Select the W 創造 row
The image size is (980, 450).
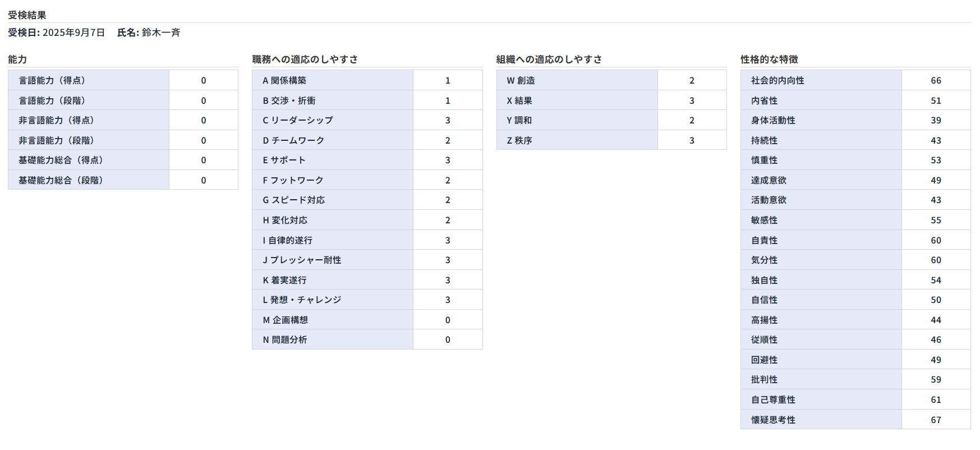tap(521, 80)
